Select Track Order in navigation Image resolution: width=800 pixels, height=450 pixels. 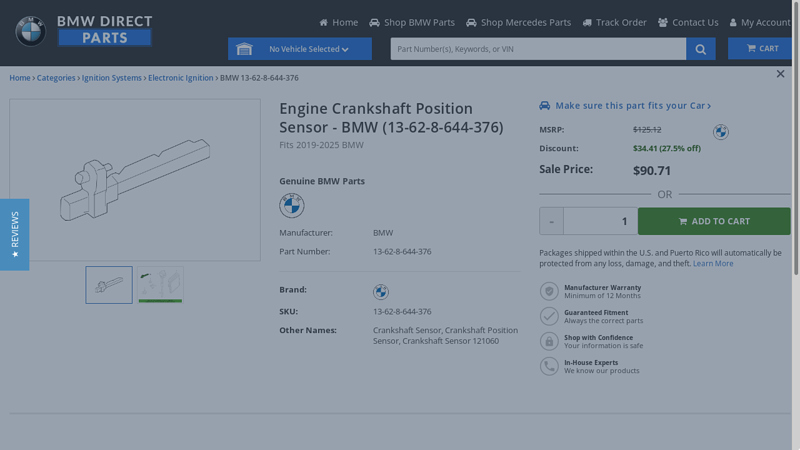614,22
